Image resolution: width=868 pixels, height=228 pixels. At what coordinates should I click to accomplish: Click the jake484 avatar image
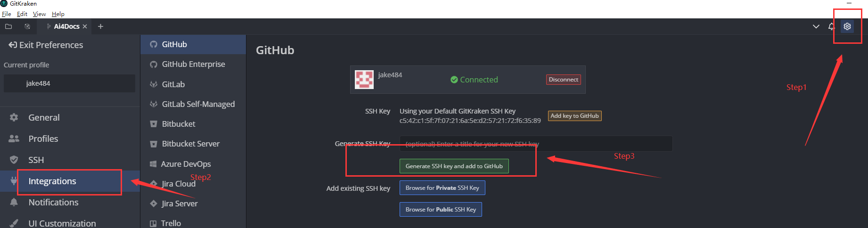pos(364,80)
